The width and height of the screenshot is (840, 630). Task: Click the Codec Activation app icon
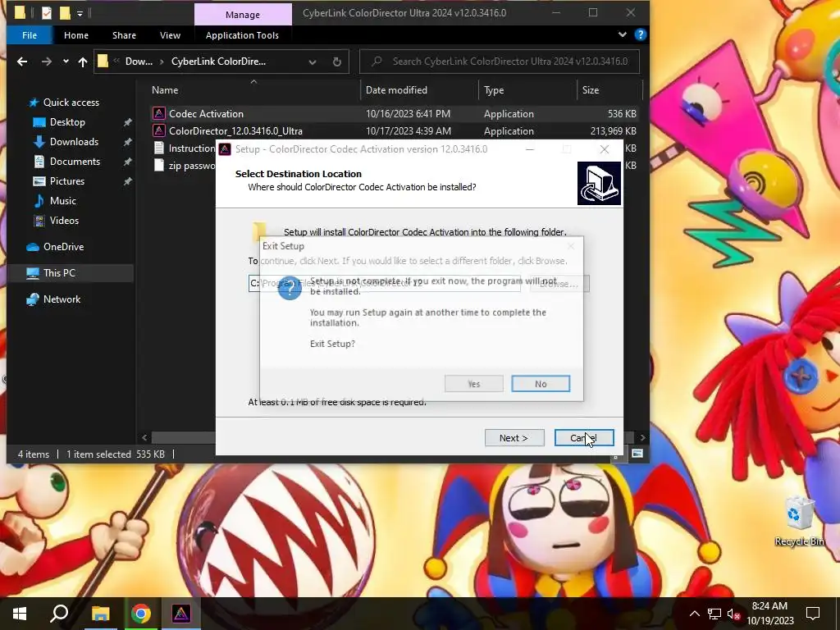pyautogui.click(x=158, y=113)
